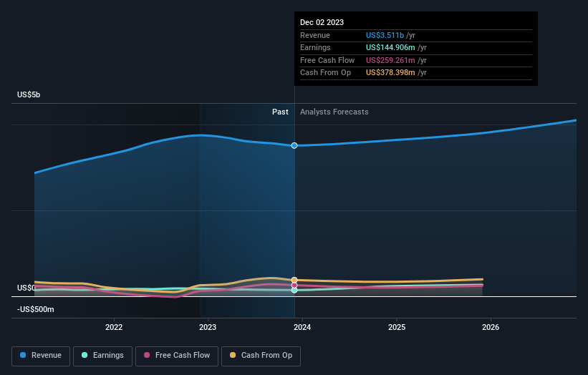The height and width of the screenshot is (375, 588).
Task: Click the US$259.261m free cash flow value
Action: point(390,60)
